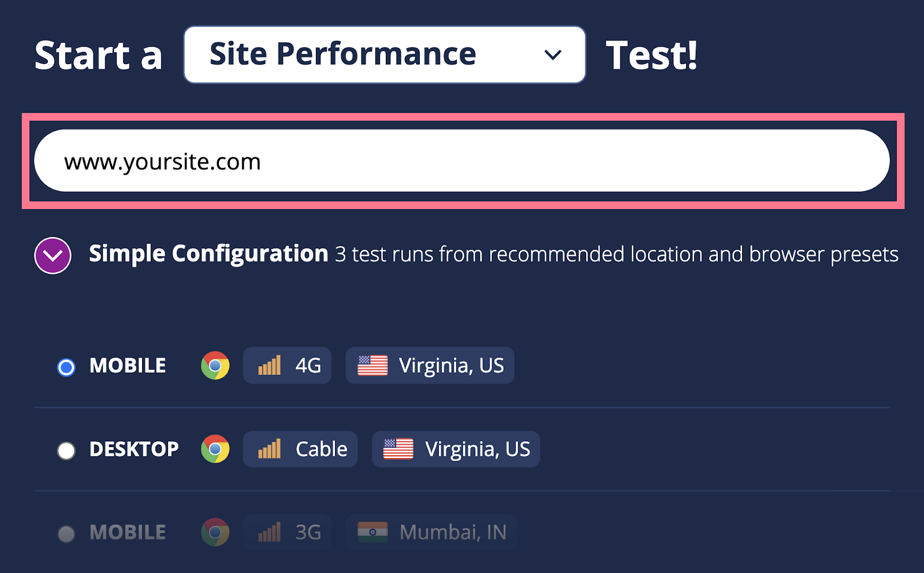Click US flag in the DESKTOP row

point(398,449)
